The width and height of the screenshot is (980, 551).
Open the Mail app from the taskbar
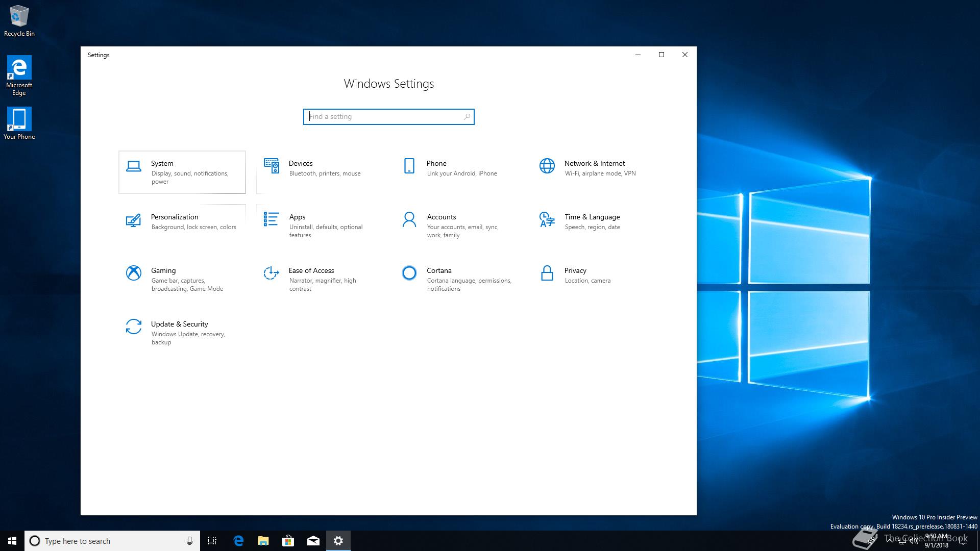tap(313, 541)
